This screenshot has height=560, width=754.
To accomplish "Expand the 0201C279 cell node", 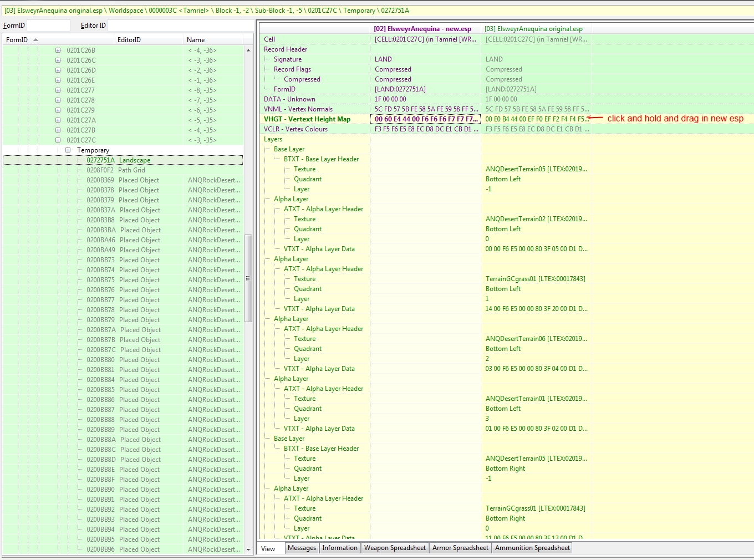I will click(x=58, y=110).
